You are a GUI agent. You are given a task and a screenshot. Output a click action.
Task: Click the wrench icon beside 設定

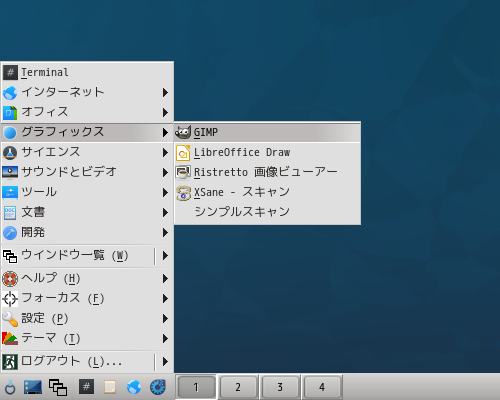10,319
